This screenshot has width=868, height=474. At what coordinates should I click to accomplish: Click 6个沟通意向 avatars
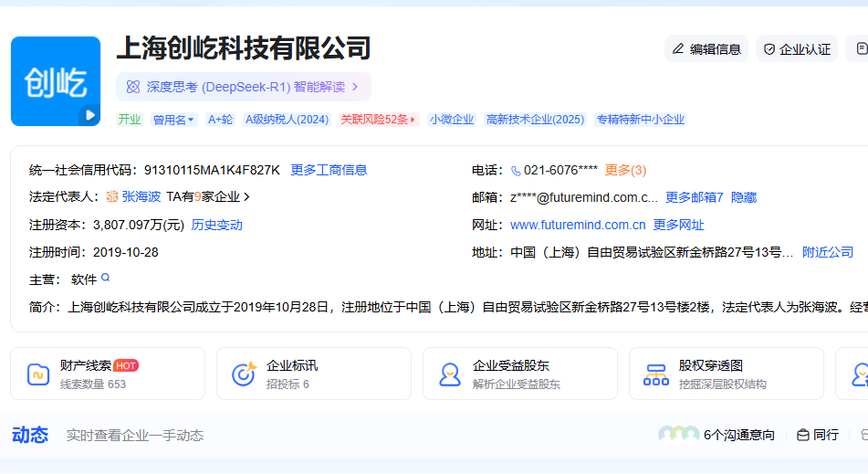(679, 435)
